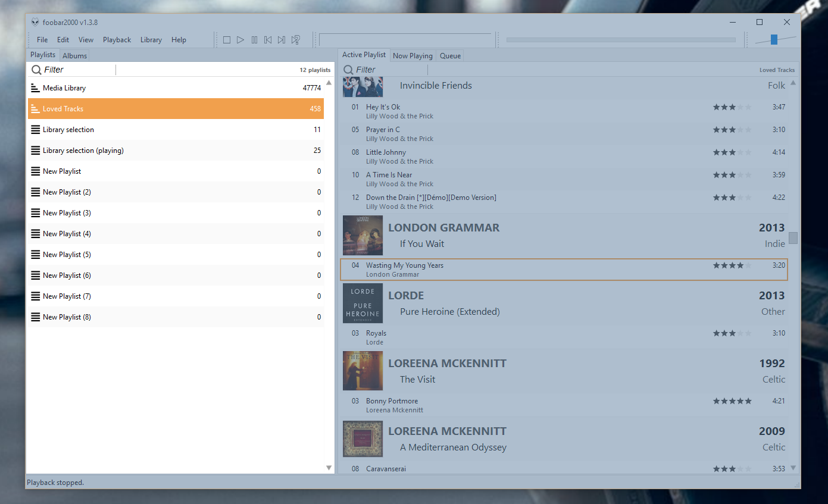Click the Lorde Pure Heroine album cover
The width and height of the screenshot is (828, 504).
(363, 303)
